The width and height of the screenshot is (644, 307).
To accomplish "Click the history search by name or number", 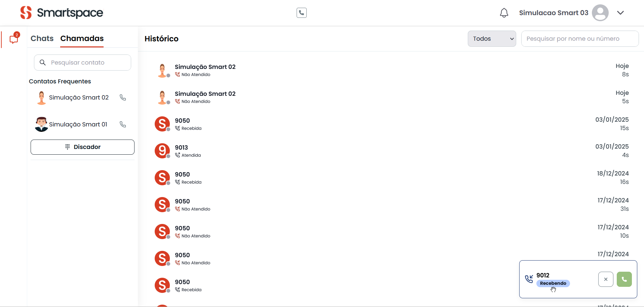I will 579,39.
